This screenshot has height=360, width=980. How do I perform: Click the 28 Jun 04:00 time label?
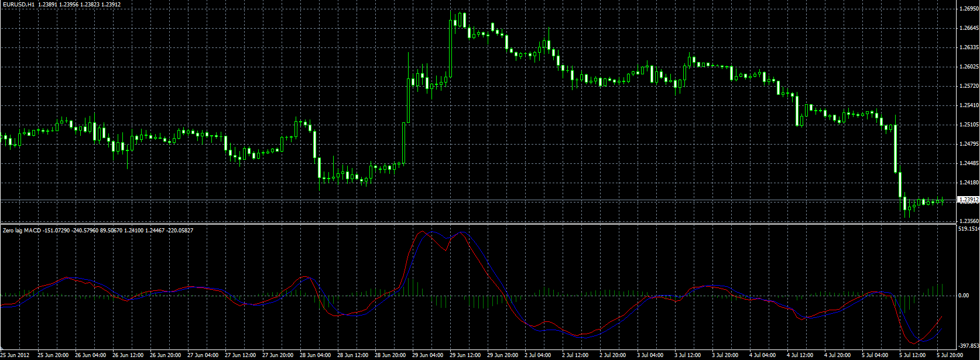(316, 355)
